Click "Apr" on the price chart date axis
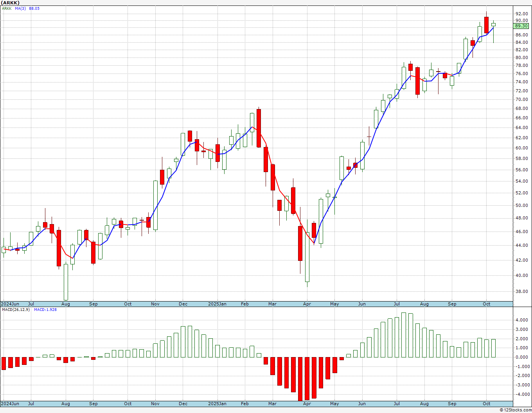 (x=307, y=304)
